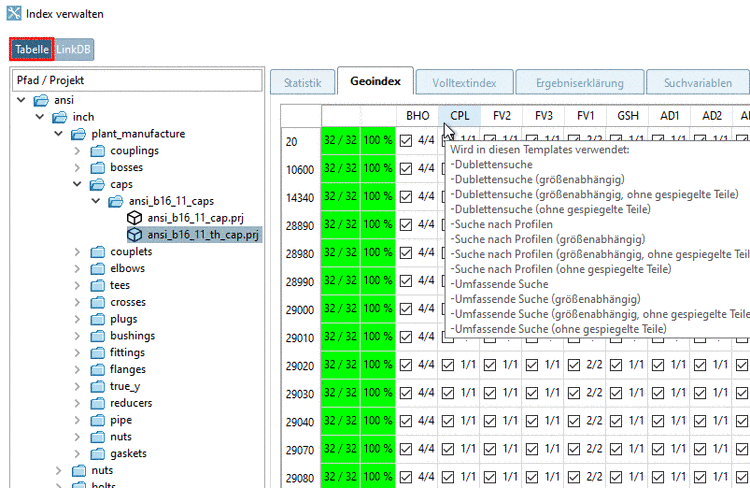Select row header 29000
750x488 pixels.
click(x=300, y=310)
